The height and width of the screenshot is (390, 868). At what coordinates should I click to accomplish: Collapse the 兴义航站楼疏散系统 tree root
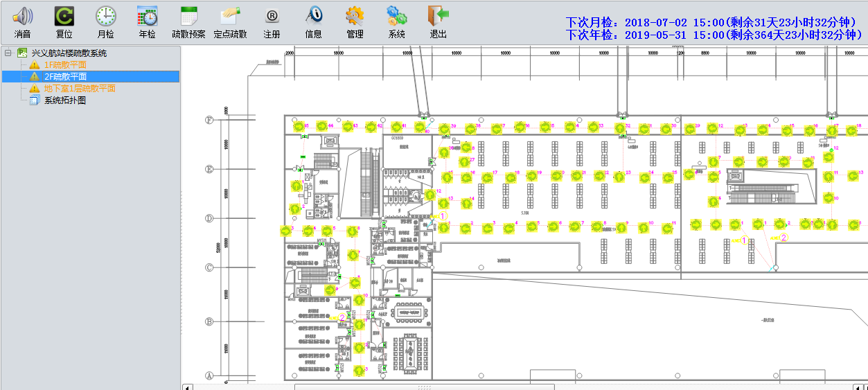click(x=8, y=53)
